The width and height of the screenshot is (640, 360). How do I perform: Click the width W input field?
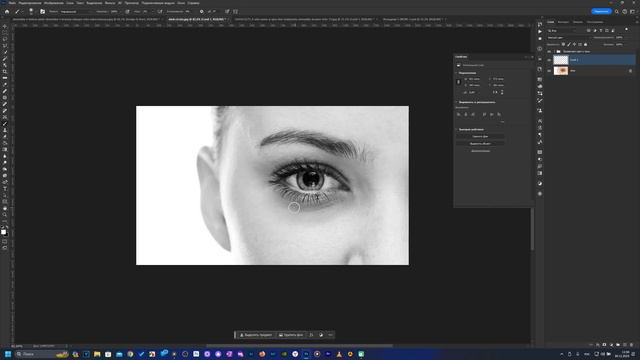[x=474, y=79]
